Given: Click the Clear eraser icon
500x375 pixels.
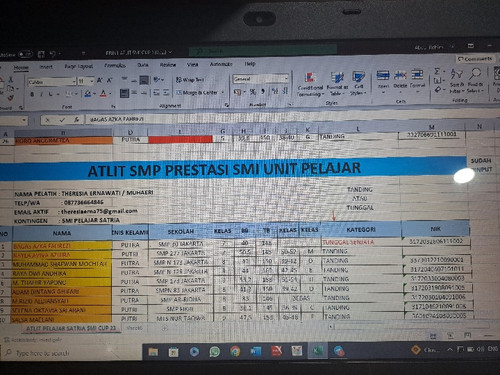Looking at the screenshot, I should pos(438,89).
